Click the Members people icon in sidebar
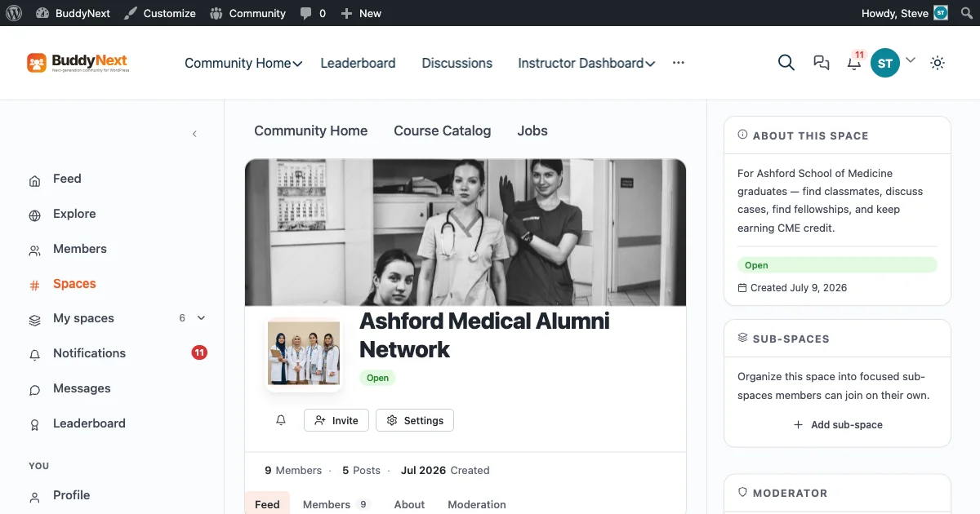The height and width of the screenshot is (514, 980). tap(34, 251)
